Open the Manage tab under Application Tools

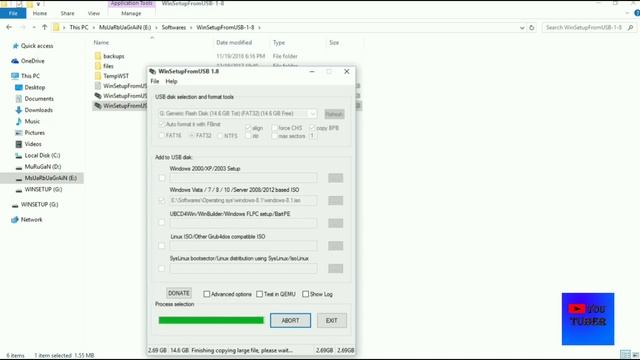pos(131,13)
